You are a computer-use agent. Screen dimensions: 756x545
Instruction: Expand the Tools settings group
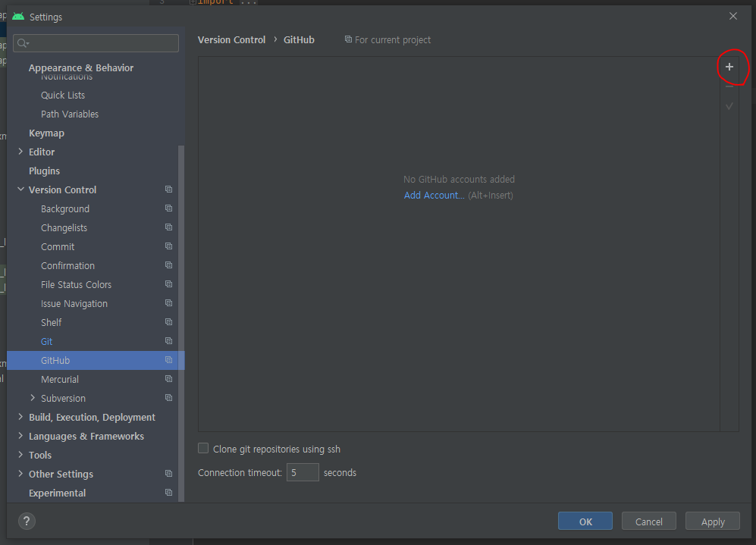coord(20,454)
